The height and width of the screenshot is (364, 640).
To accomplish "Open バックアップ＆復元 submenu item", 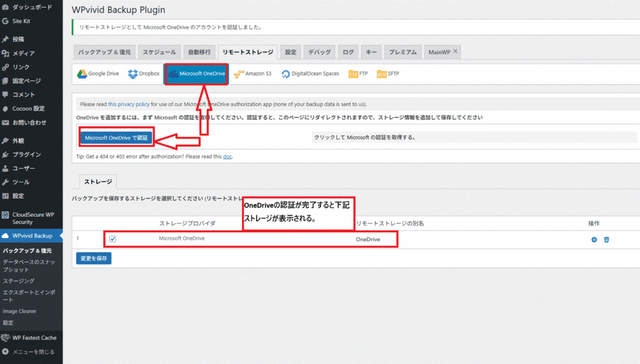I will (x=27, y=251).
